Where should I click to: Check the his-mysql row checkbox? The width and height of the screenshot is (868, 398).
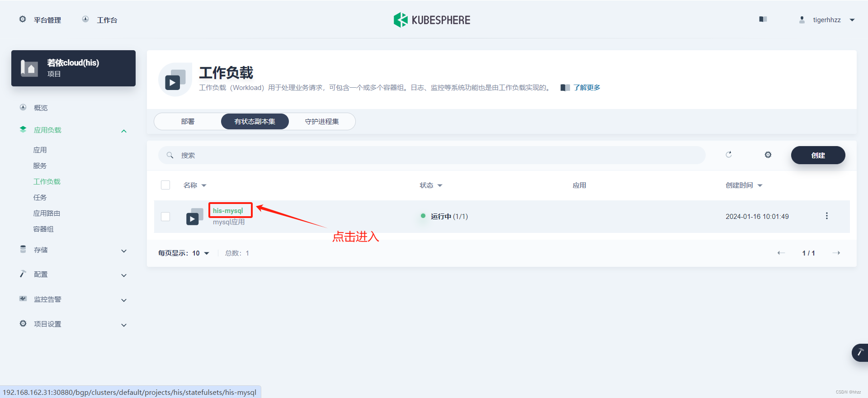165,217
